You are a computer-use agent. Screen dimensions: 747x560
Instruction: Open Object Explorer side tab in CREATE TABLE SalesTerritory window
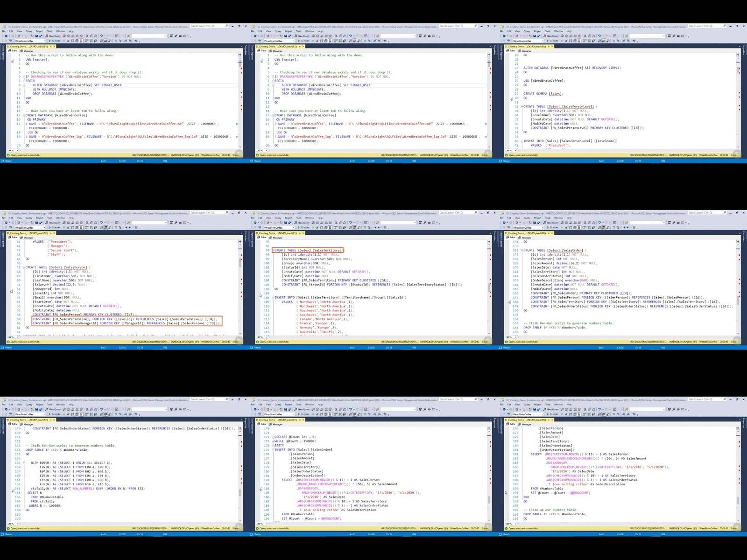(253, 240)
